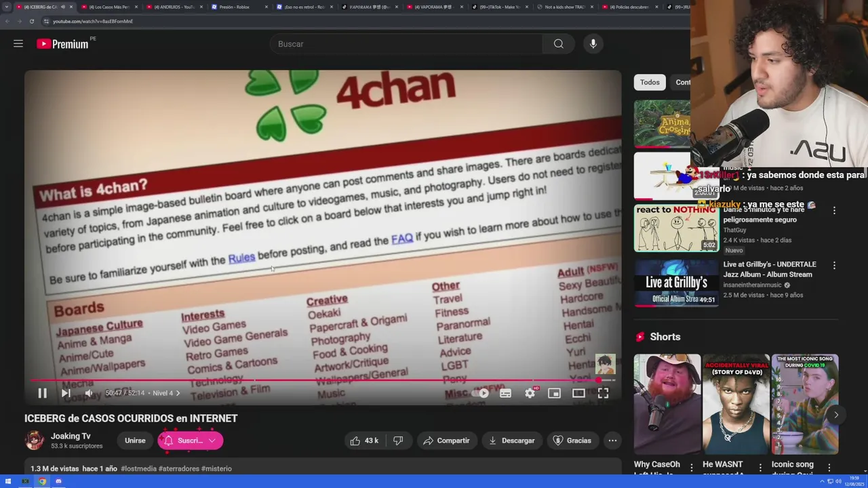Screen dimensions: 868x488
Task: Open react to NOTHING video thumbnail
Action: tap(676, 228)
